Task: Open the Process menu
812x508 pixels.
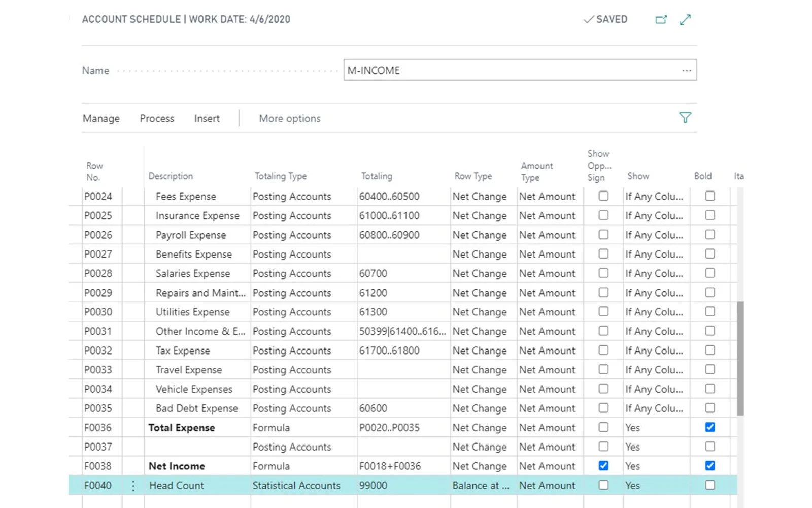Action: coord(157,118)
